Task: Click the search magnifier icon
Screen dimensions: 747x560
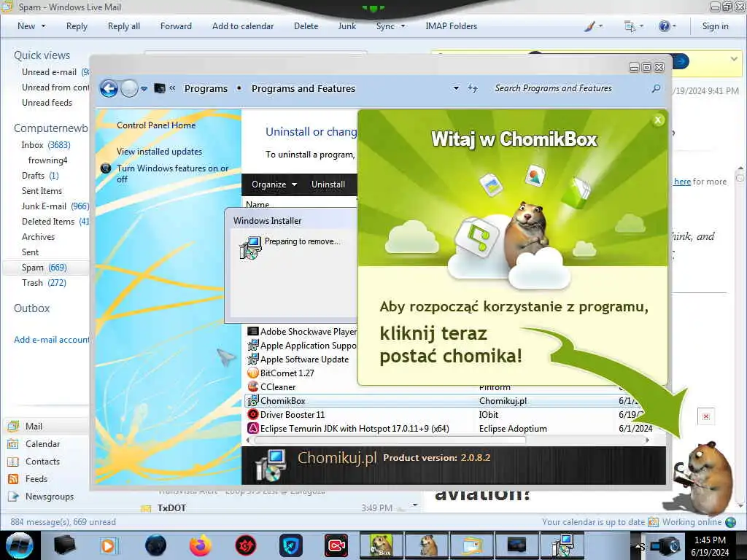Action: pos(656,88)
